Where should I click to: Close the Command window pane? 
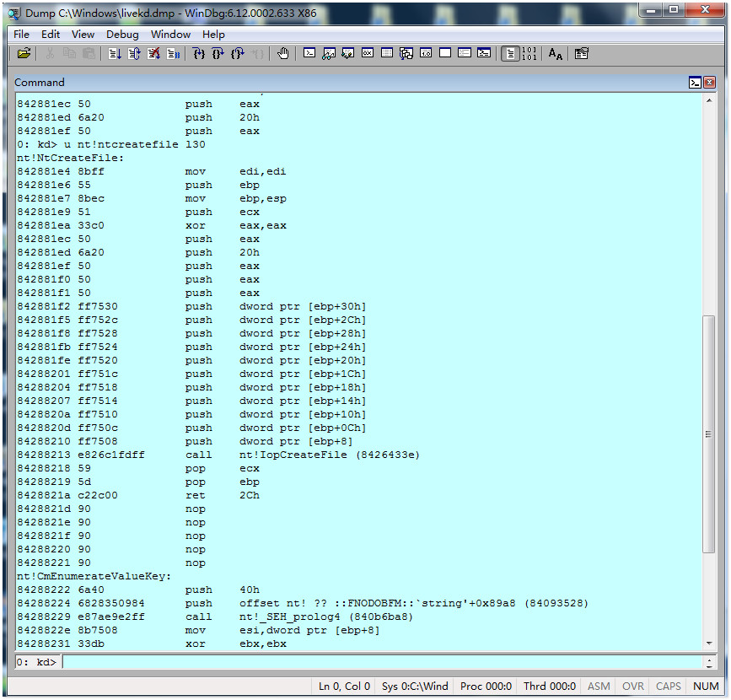click(709, 82)
